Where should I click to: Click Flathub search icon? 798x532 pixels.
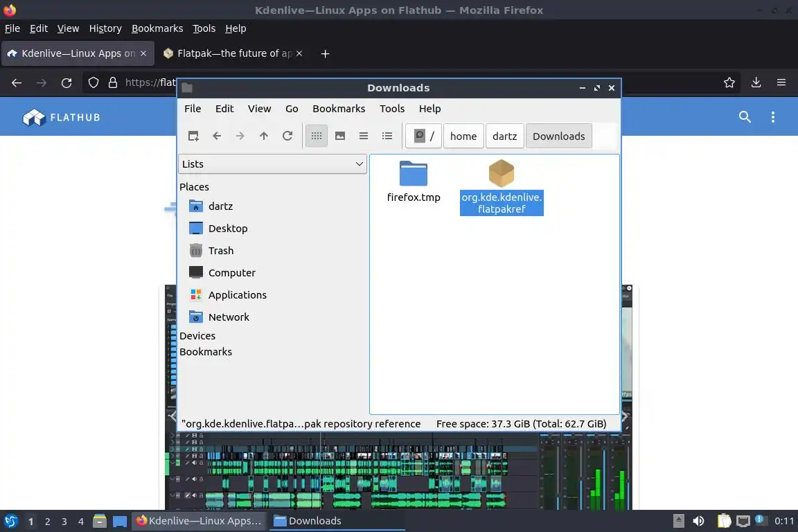pyautogui.click(x=745, y=117)
